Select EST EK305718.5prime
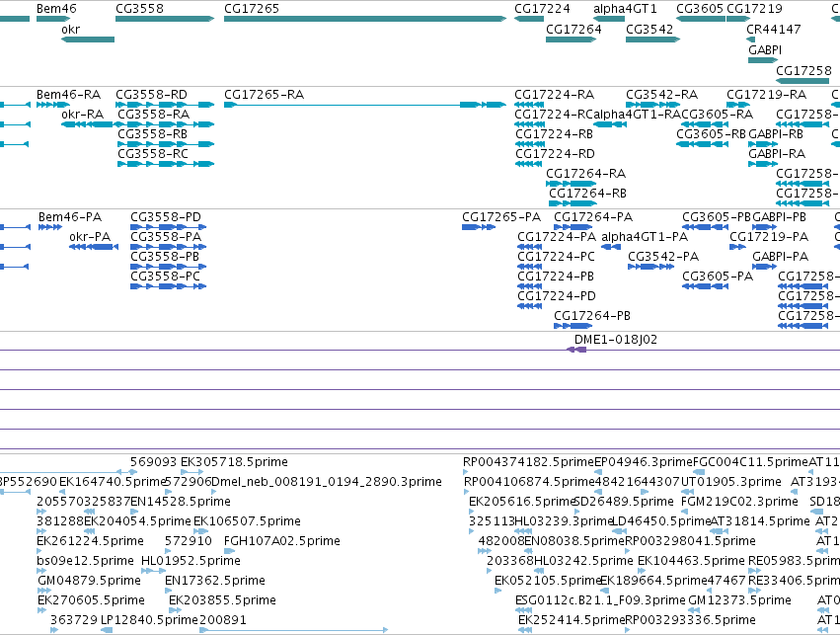 (x=234, y=462)
